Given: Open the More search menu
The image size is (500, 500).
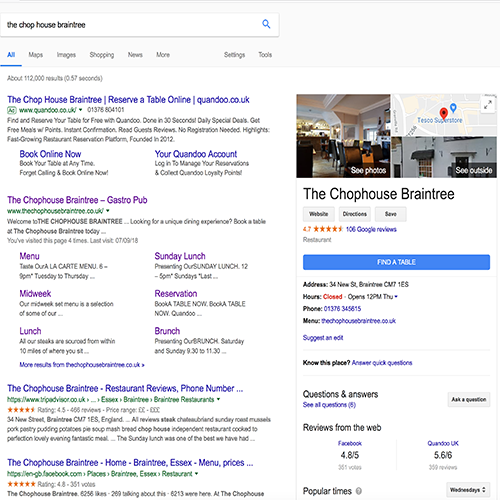Looking at the screenshot, I should point(163,55).
